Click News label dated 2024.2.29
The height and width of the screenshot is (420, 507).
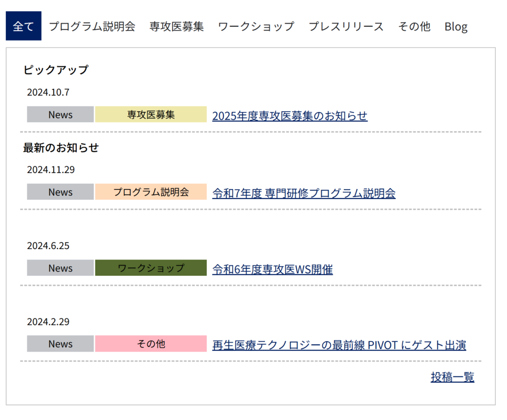60,344
